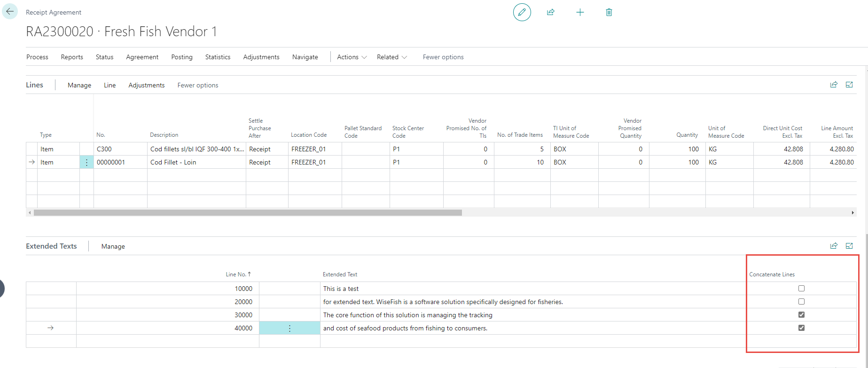868x368 pixels.
Task: Open the Posting menu
Action: pos(181,57)
